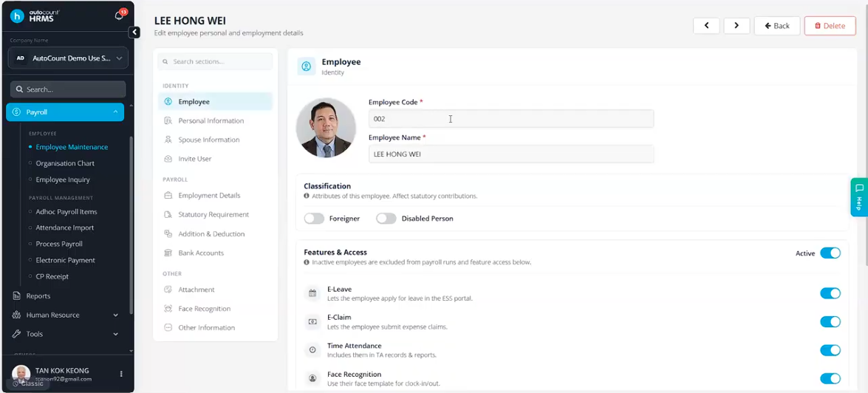Collapse the sidebar with the arrow handle
The height and width of the screenshot is (393, 868).
click(x=134, y=32)
